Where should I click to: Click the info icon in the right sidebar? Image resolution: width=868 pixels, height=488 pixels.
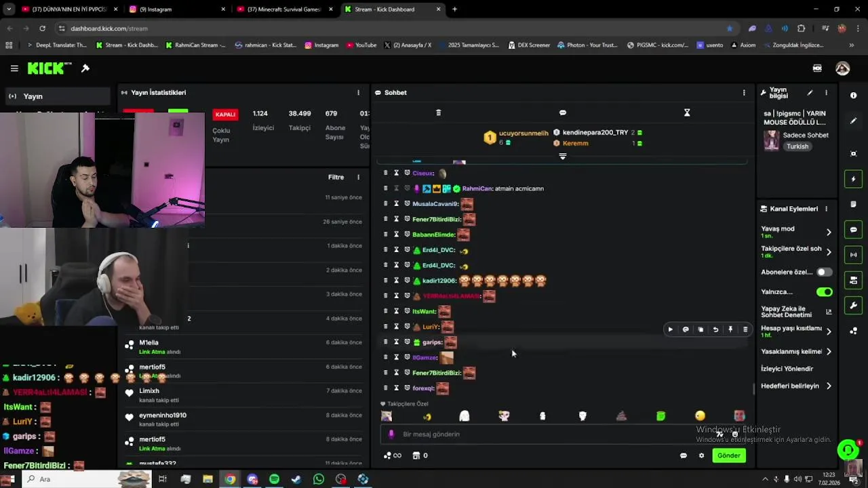point(853,96)
